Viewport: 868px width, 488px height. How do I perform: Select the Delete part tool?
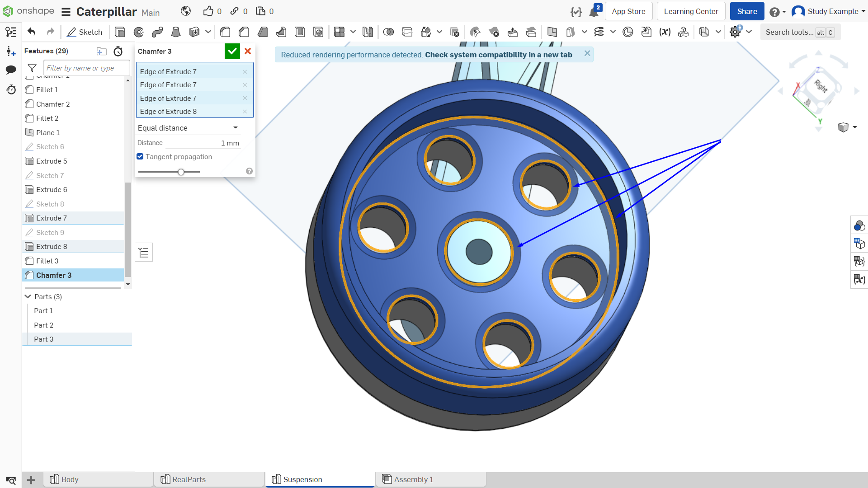tap(455, 32)
